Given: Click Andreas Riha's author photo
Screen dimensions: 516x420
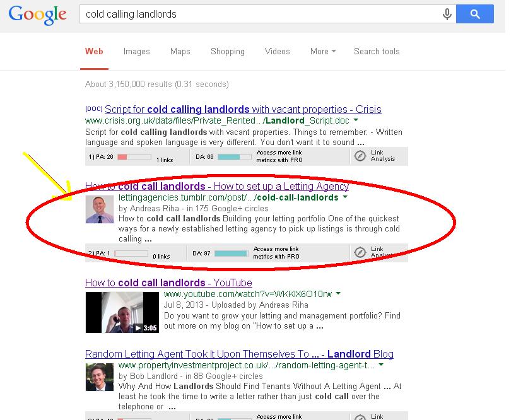Looking at the screenshot, I should click(x=100, y=209).
